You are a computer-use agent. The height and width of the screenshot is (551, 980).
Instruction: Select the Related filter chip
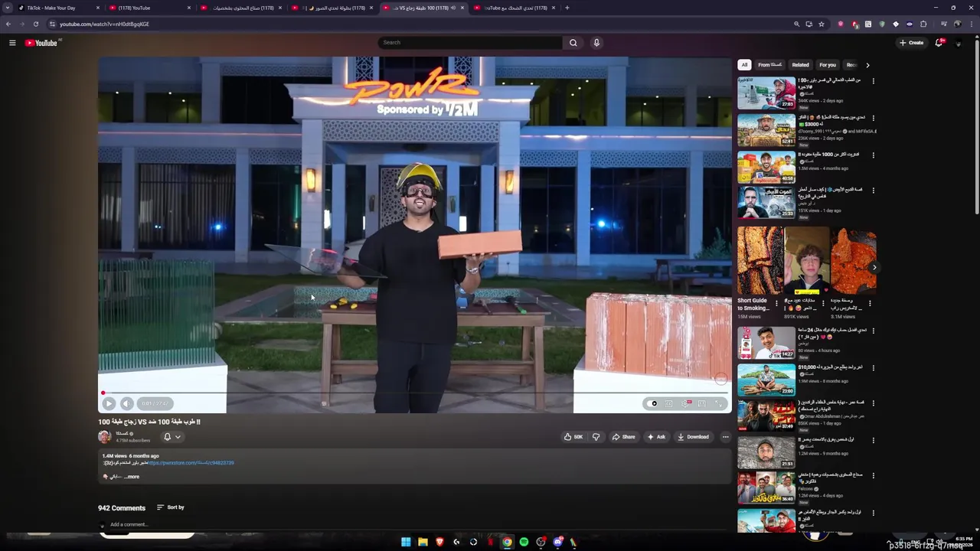pos(800,65)
